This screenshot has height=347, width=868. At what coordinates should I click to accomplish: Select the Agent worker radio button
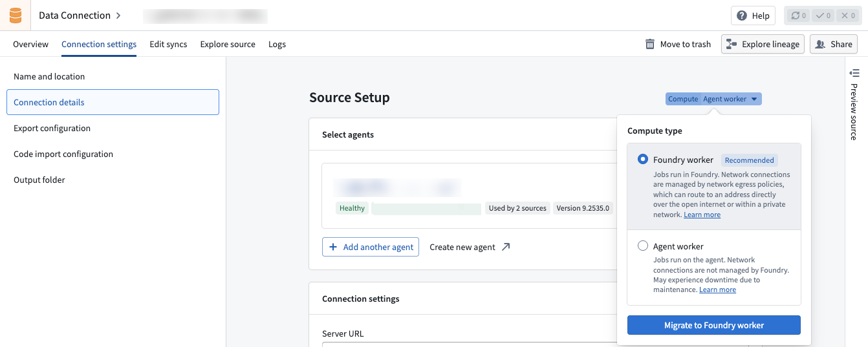643,246
